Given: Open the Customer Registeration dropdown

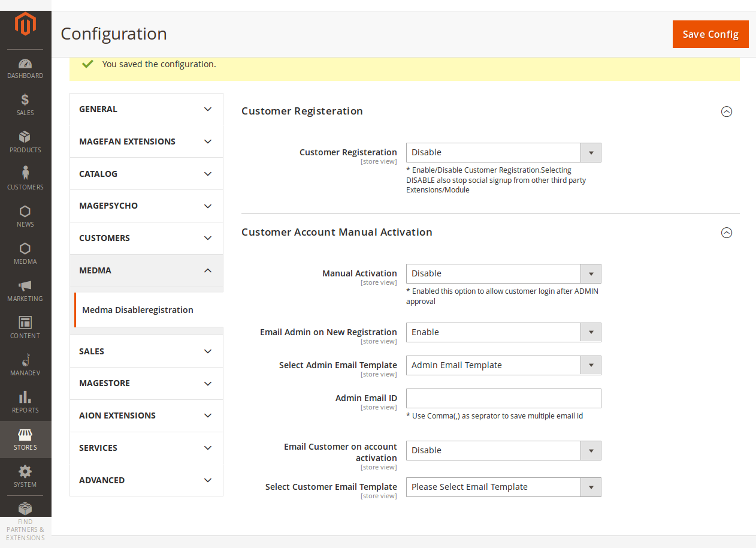Looking at the screenshot, I should coord(503,152).
